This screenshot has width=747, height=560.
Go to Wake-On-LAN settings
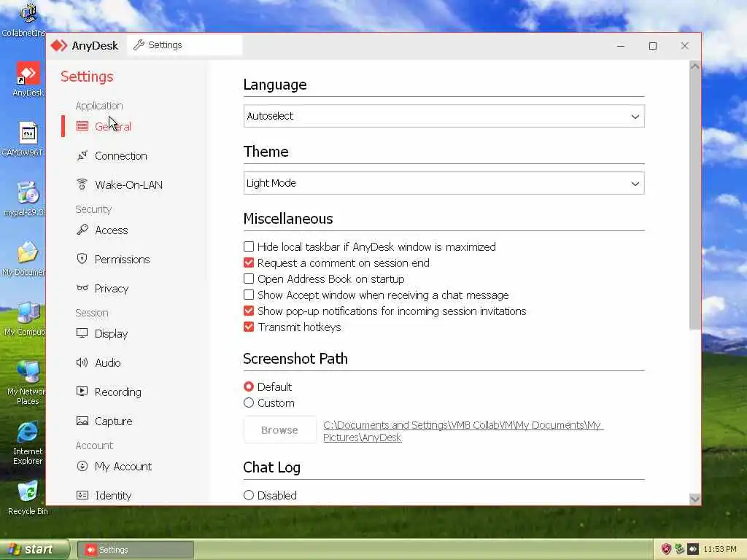tap(128, 184)
